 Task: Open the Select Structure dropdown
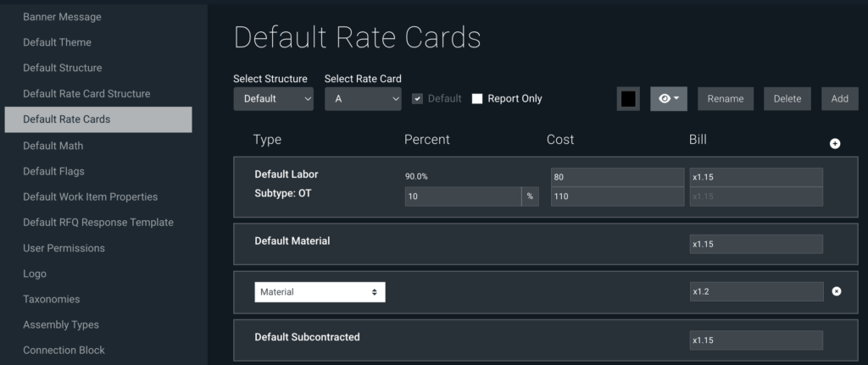[274, 99]
